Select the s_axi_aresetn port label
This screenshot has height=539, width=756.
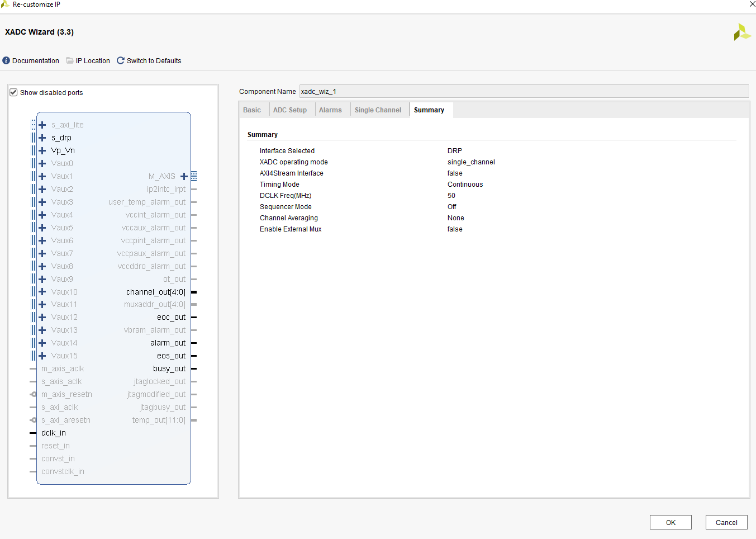coord(66,420)
